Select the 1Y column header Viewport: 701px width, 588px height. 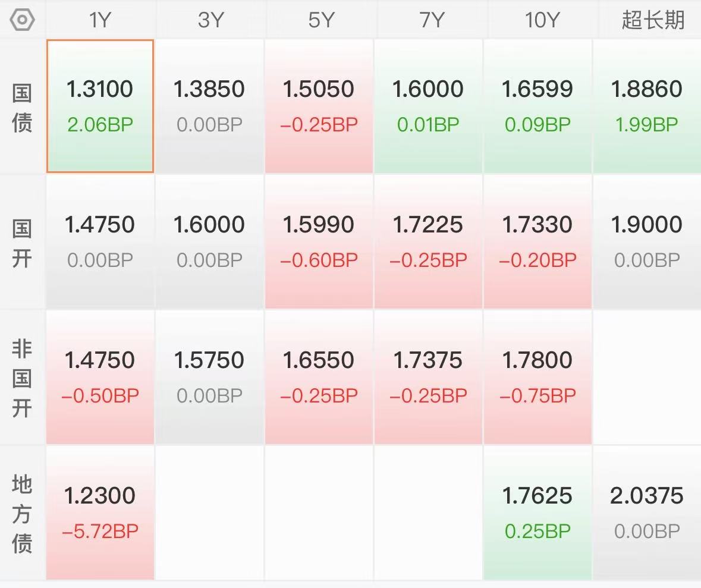click(100, 20)
